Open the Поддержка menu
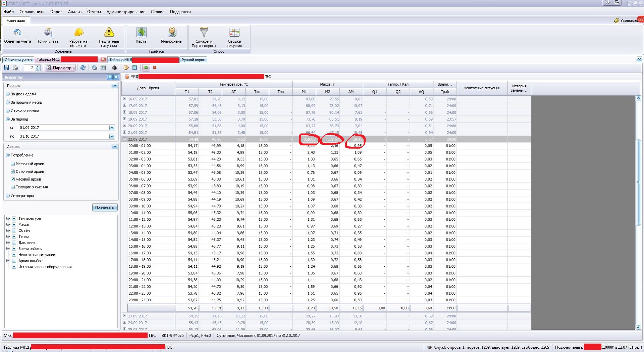This screenshot has height=352, width=644. tap(180, 12)
